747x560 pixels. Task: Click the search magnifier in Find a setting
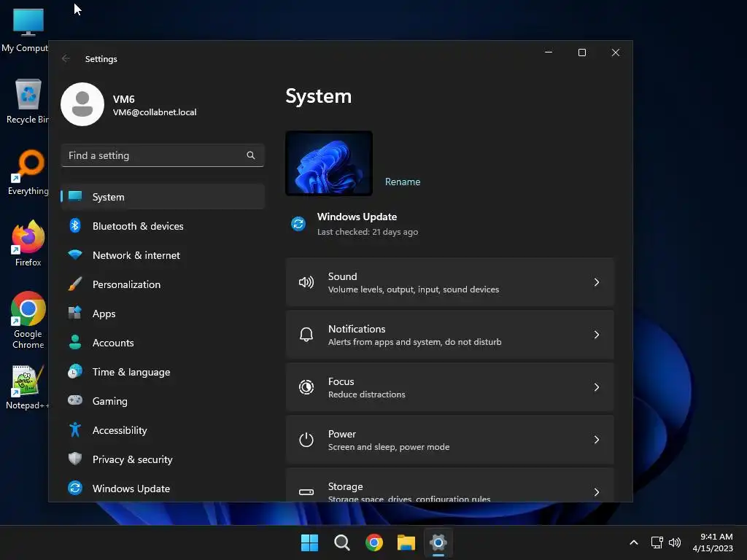tap(251, 155)
